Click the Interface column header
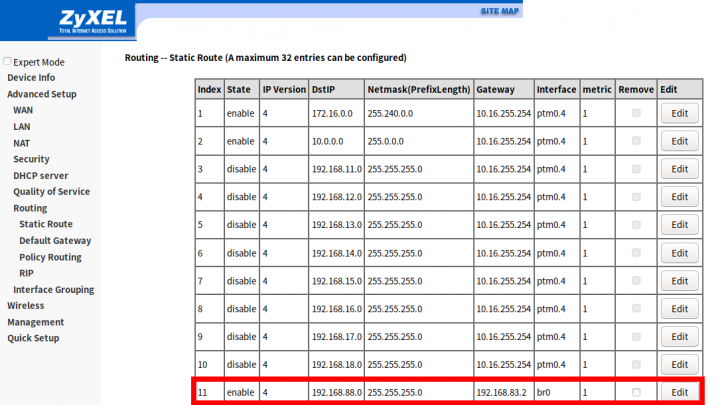 (557, 90)
